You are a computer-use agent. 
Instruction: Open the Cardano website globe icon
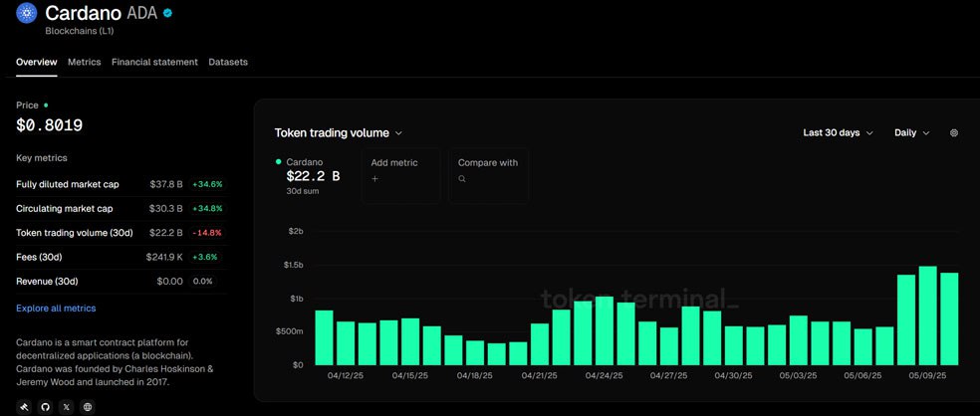(x=88, y=406)
